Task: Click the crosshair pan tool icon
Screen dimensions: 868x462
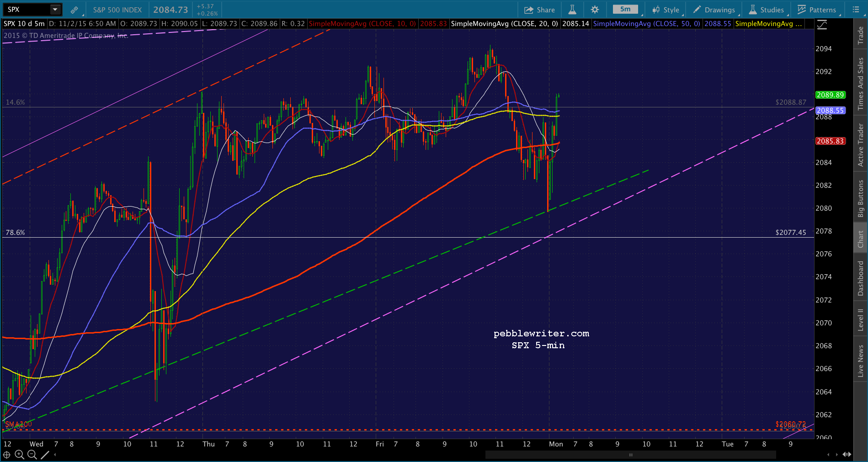Action: click(6, 455)
